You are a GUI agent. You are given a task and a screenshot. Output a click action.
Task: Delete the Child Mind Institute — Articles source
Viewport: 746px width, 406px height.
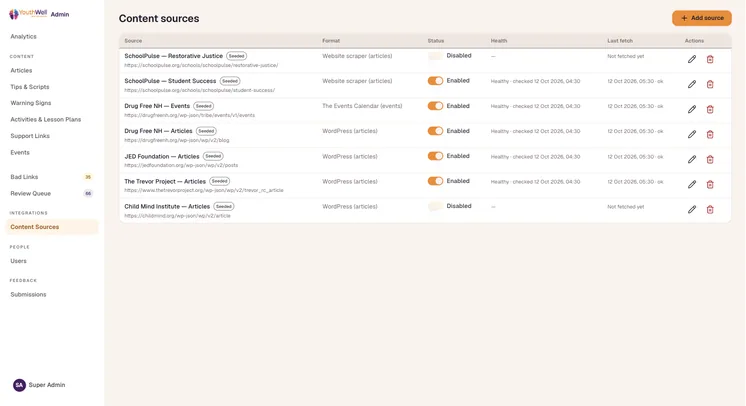(x=710, y=209)
